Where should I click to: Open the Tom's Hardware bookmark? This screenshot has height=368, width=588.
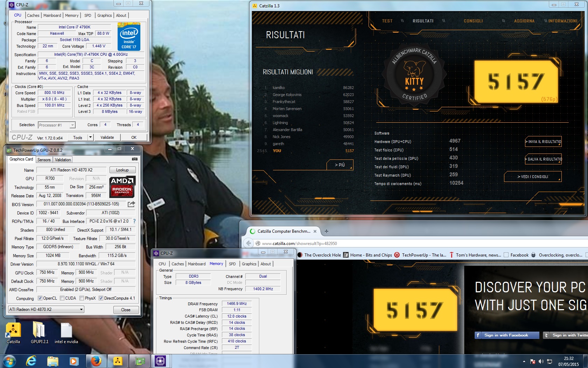[x=475, y=255]
